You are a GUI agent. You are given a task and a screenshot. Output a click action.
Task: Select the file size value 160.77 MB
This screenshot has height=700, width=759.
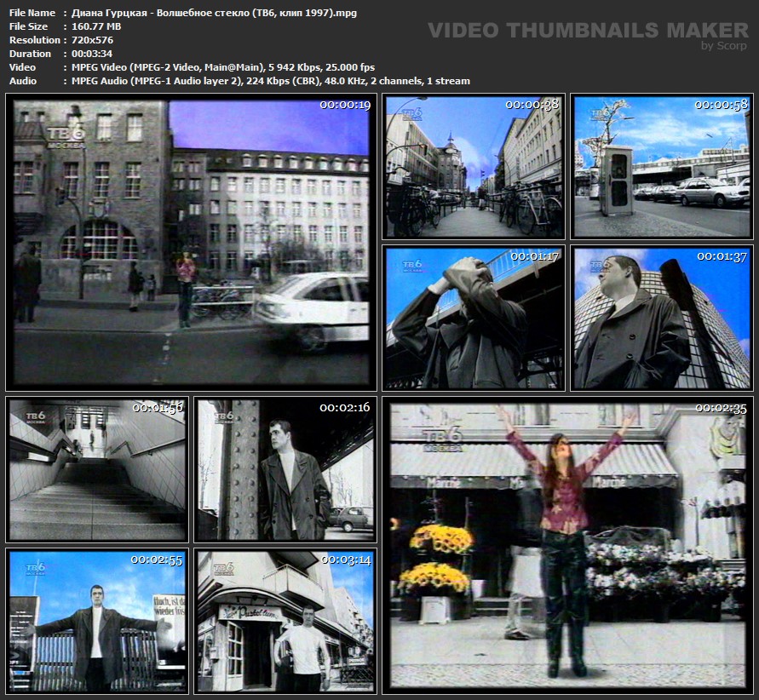(x=96, y=26)
